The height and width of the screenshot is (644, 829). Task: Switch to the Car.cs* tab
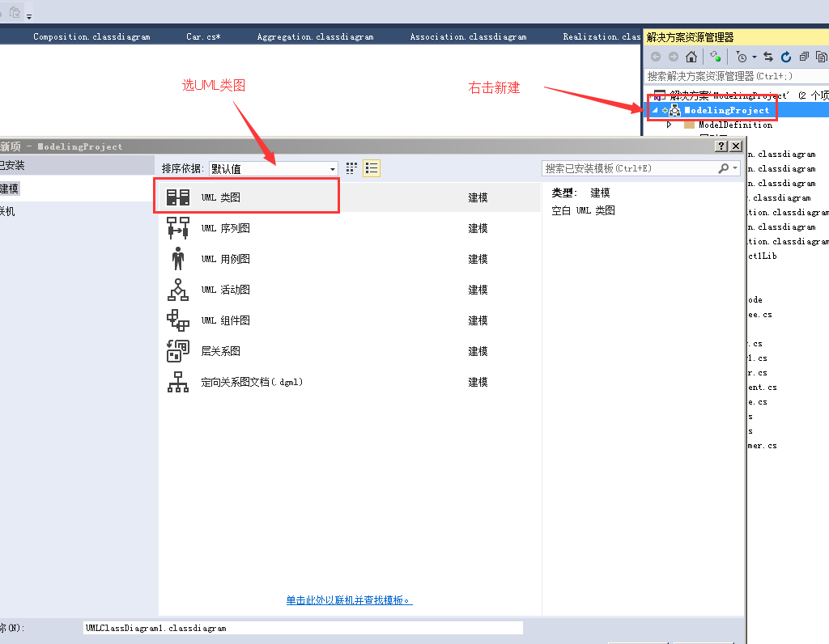[203, 36]
